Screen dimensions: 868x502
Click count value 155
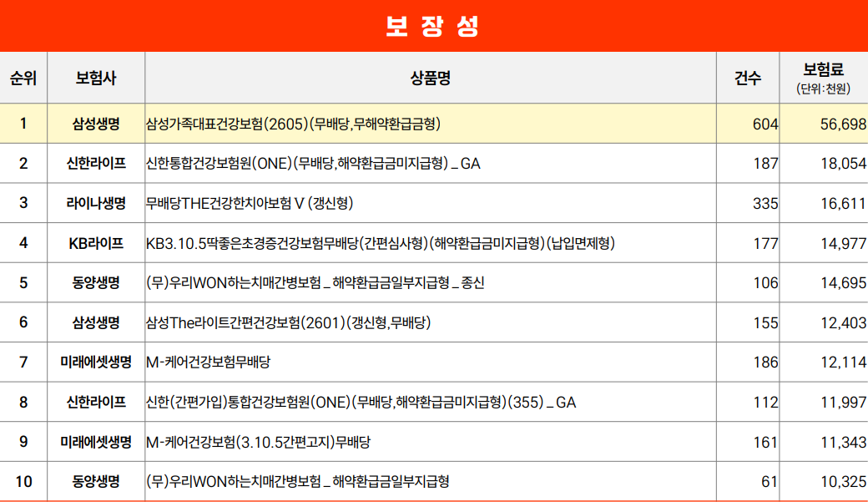[x=765, y=323]
